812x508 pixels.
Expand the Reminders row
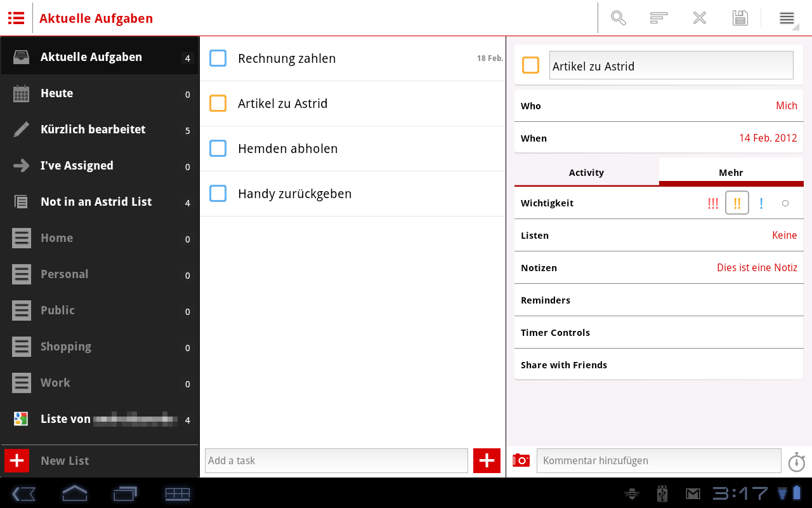(x=658, y=300)
